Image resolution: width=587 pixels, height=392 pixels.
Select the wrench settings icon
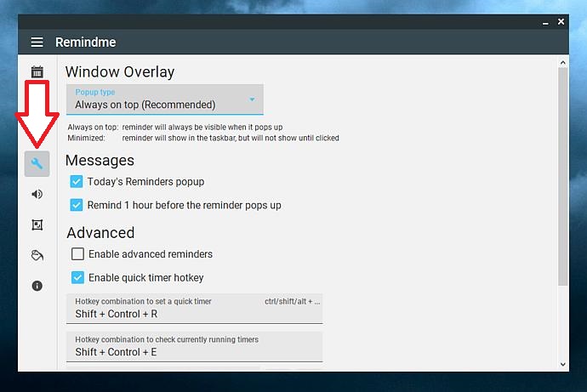37,164
